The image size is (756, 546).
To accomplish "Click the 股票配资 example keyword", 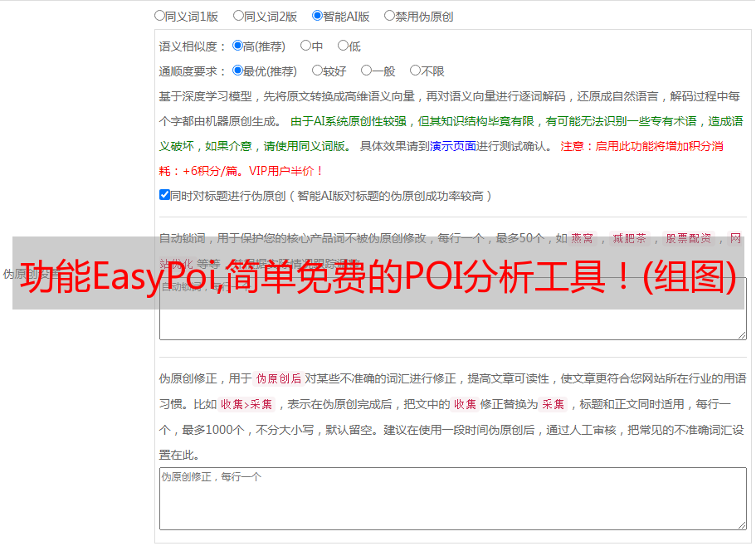I will click(689, 238).
